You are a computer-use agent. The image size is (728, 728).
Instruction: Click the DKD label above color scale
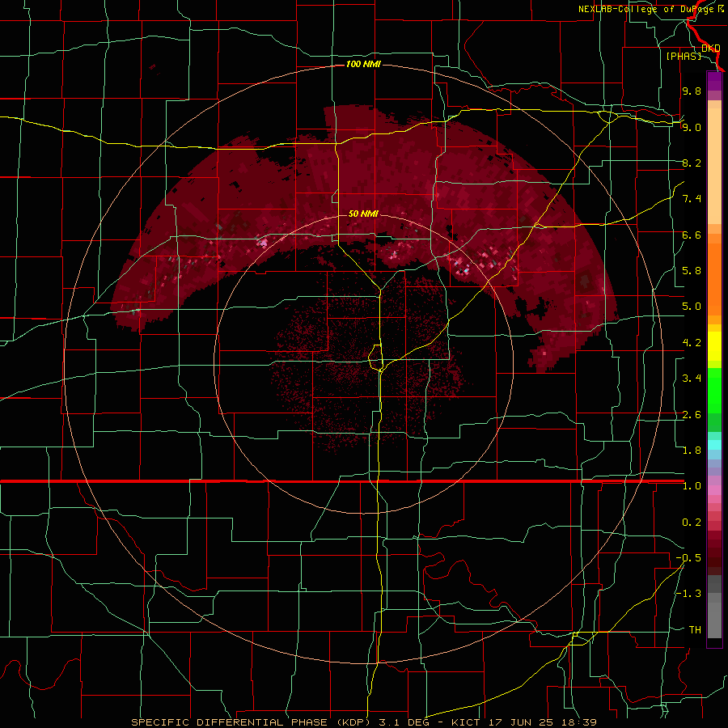click(x=710, y=48)
